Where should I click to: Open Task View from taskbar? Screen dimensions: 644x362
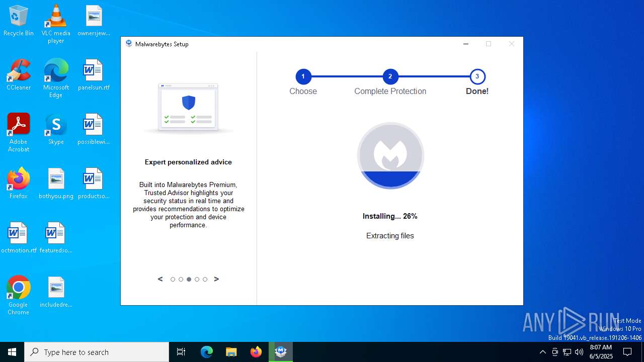click(x=181, y=352)
